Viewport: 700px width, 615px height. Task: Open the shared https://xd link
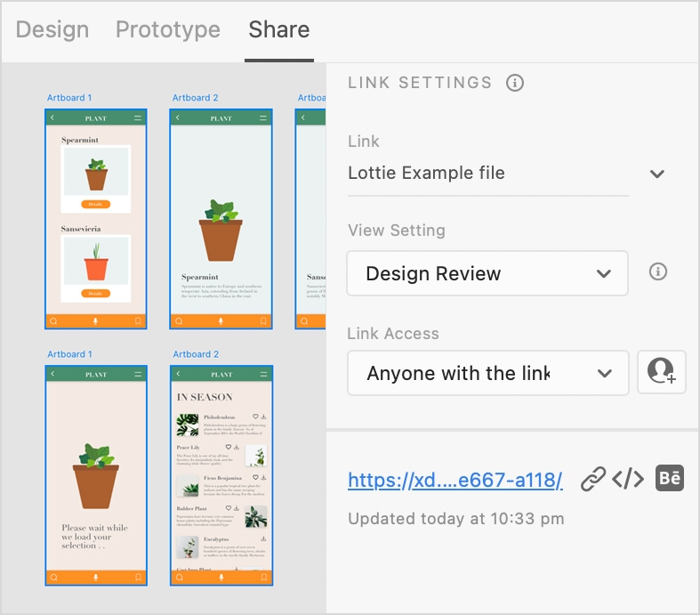tap(455, 480)
